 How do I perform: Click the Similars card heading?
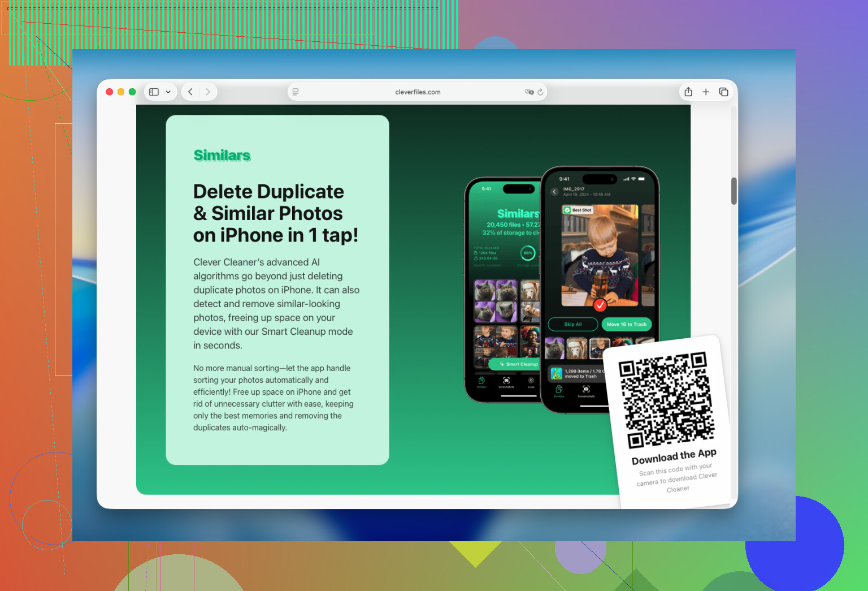click(222, 156)
